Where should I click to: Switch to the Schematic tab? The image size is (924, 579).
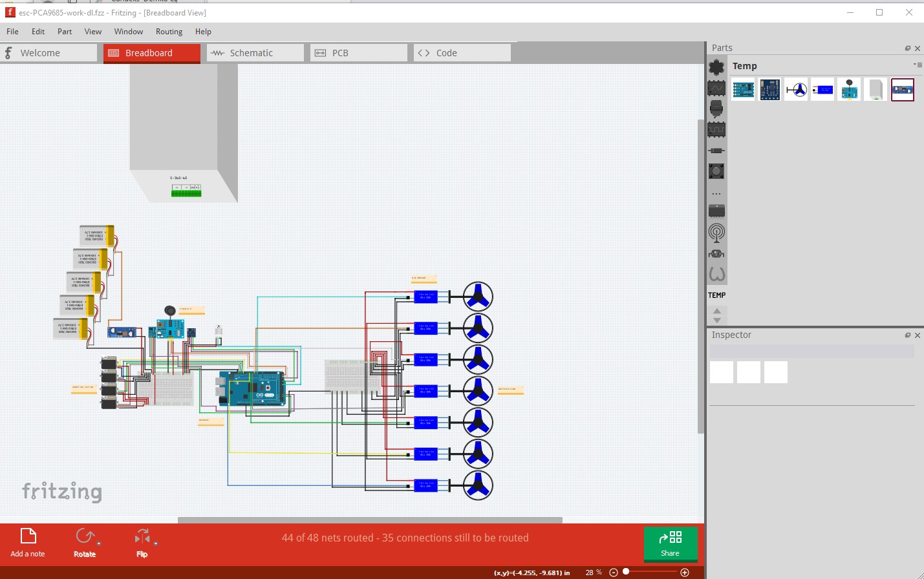click(x=255, y=53)
